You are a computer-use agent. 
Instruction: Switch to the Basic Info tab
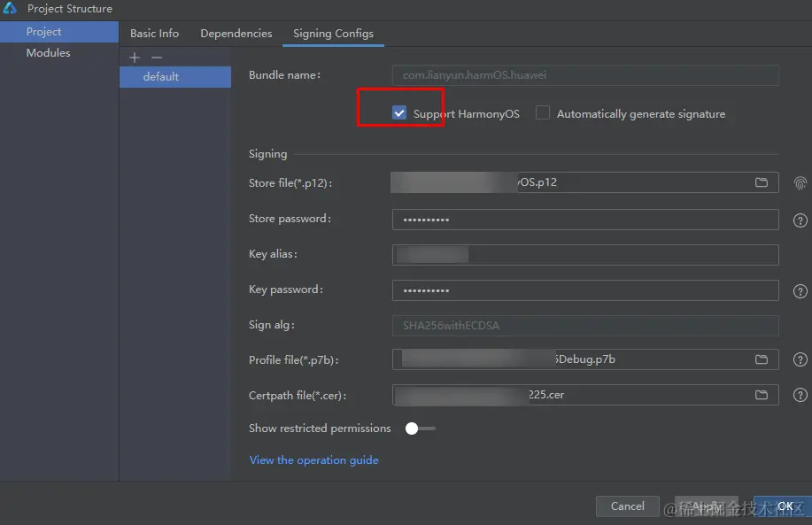pos(154,33)
